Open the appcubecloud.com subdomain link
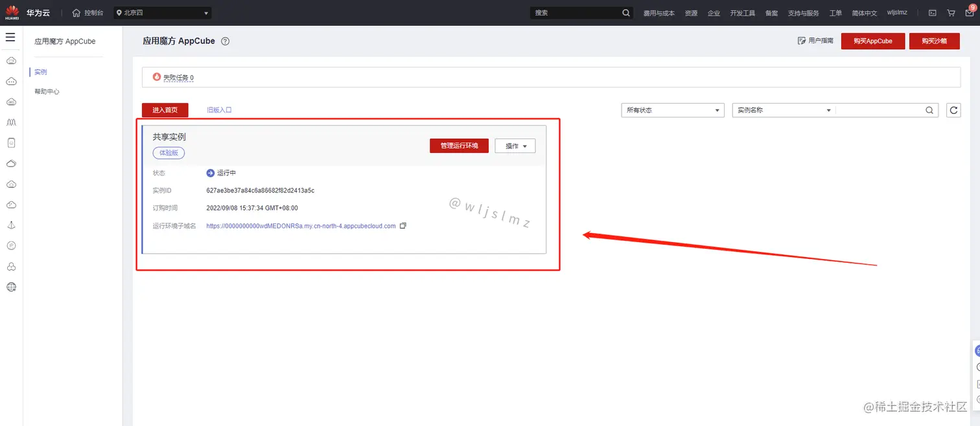The width and height of the screenshot is (980, 426). (301, 226)
